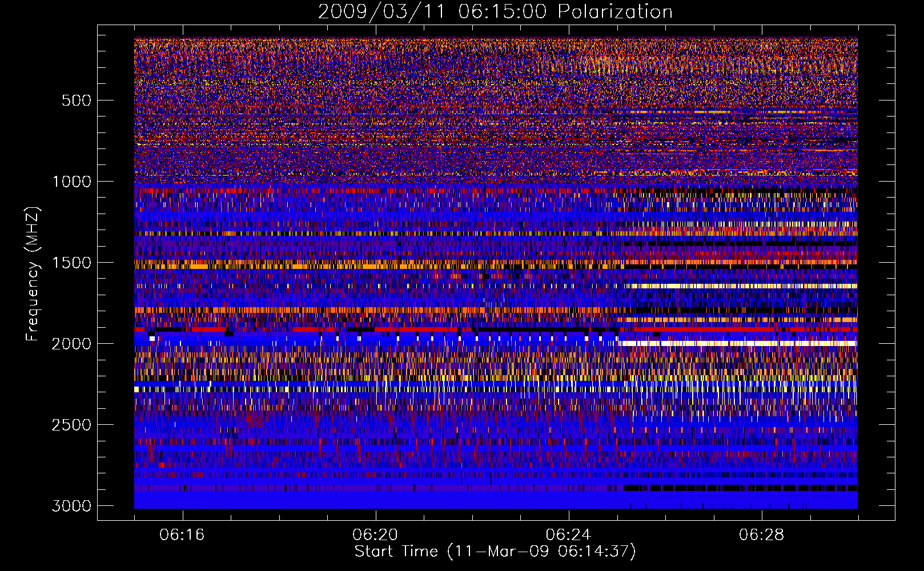Click the 06:24 time tick label
This screenshot has width=924, height=571.
(569, 535)
